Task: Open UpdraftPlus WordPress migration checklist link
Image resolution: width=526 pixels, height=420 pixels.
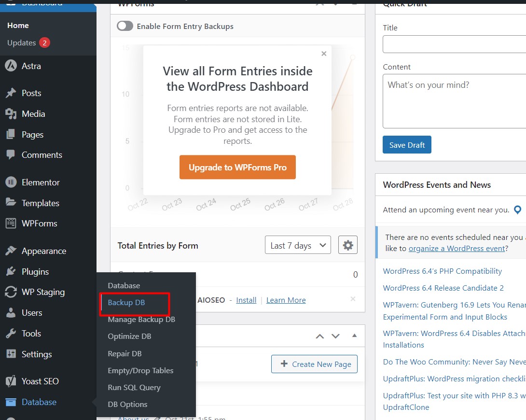Action: point(455,379)
